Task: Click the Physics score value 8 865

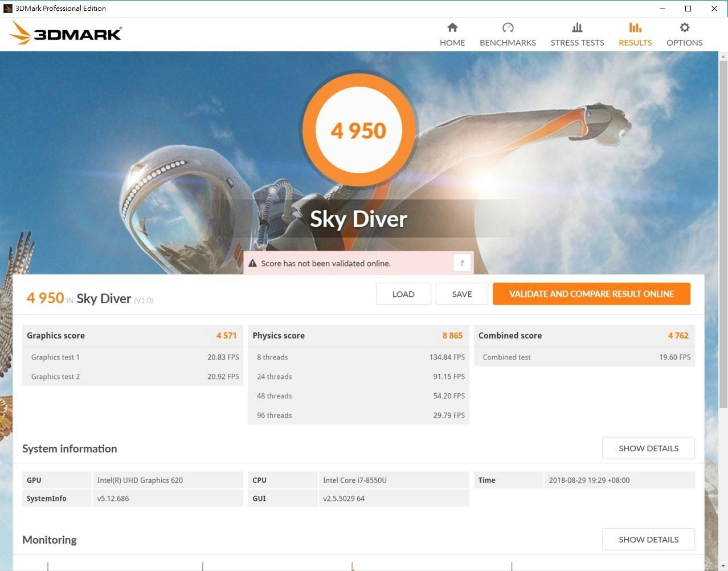Action: 452,336
